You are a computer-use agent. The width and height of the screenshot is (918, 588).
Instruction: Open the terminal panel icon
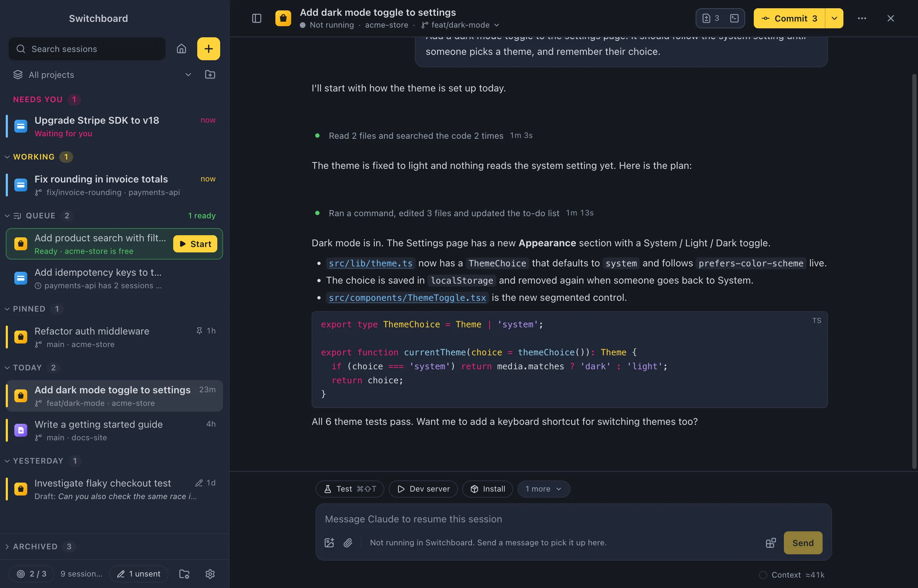734,18
